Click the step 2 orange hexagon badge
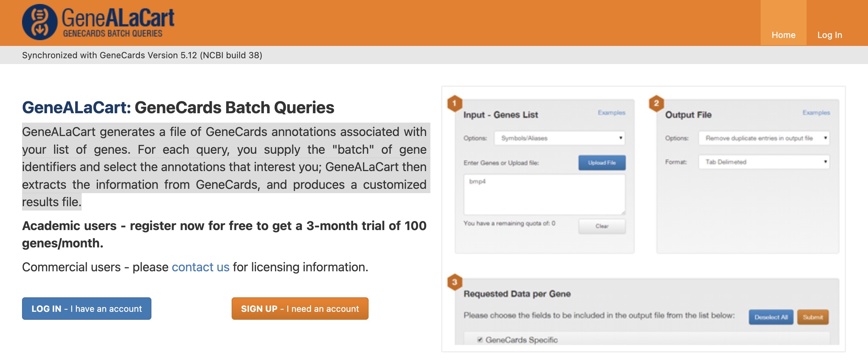Viewport: 868px width, 361px height. click(x=656, y=103)
